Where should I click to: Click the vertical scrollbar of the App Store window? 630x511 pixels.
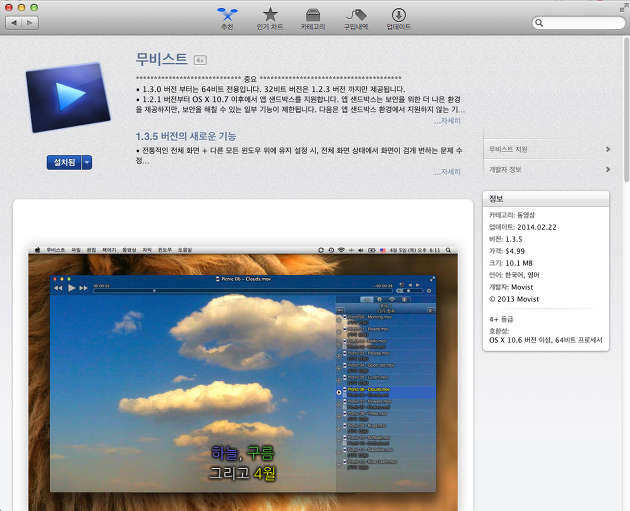click(x=626, y=109)
